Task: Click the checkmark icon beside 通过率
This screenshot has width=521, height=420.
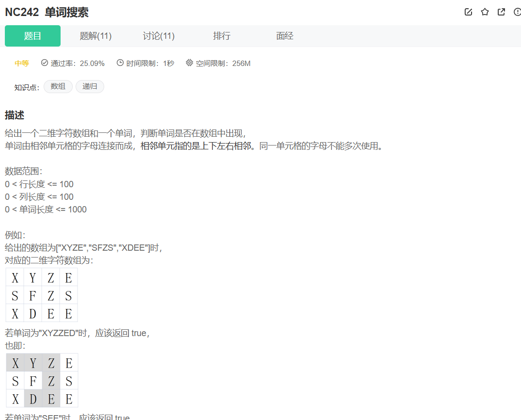Action: [x=45, y=63]
